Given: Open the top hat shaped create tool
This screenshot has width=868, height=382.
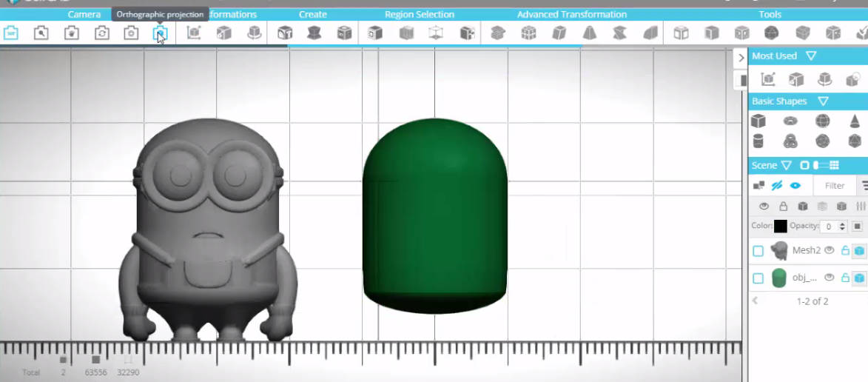Looking at the screenshot, I should click(314, 33).
